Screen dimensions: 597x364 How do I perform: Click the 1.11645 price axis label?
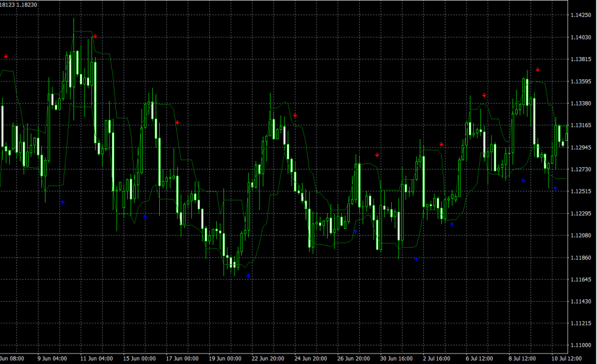[581, 280]
